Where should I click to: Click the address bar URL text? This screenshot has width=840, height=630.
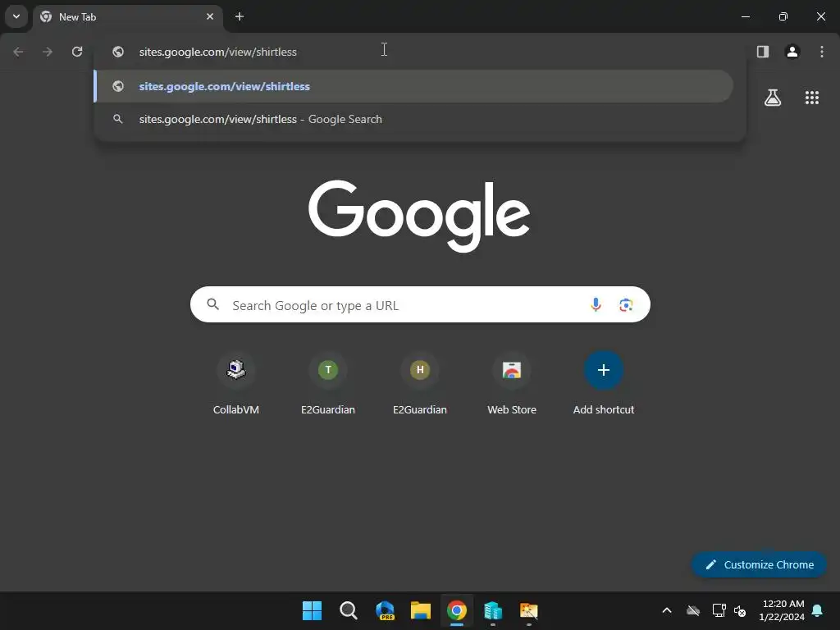[x=217, y=52]
